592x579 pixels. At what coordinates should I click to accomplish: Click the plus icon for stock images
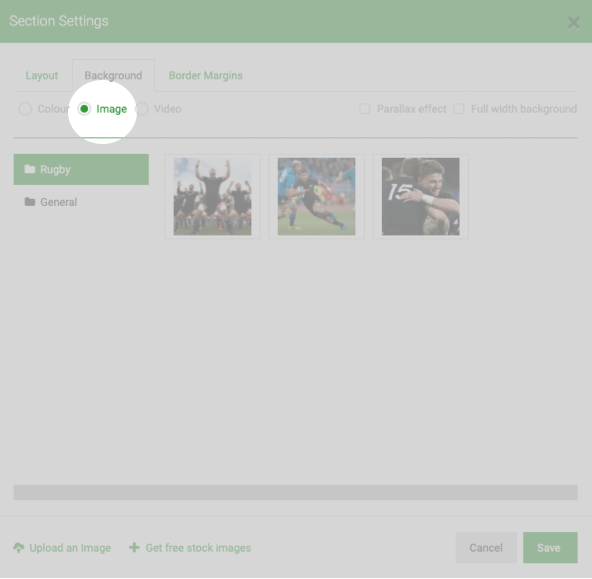(134, 547)
